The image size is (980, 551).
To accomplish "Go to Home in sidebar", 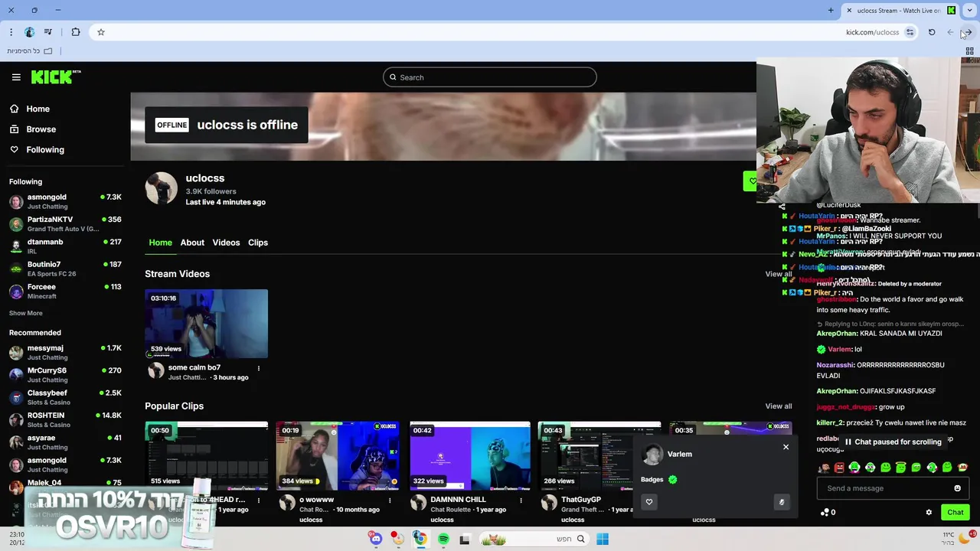I will coord(30,109).
